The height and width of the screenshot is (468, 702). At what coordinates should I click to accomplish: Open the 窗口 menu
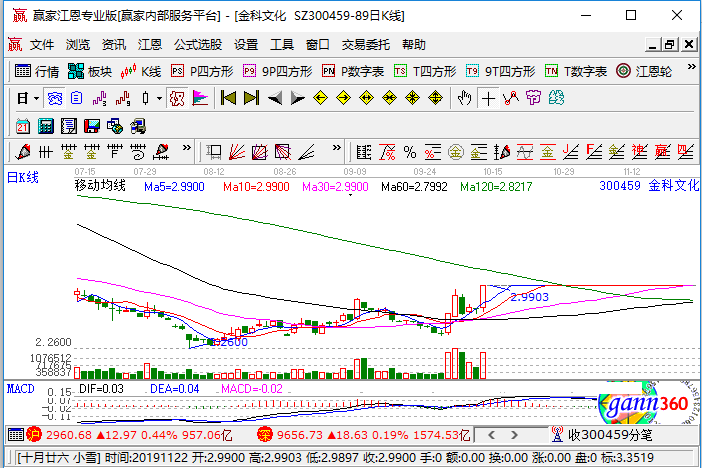(317, 45)
